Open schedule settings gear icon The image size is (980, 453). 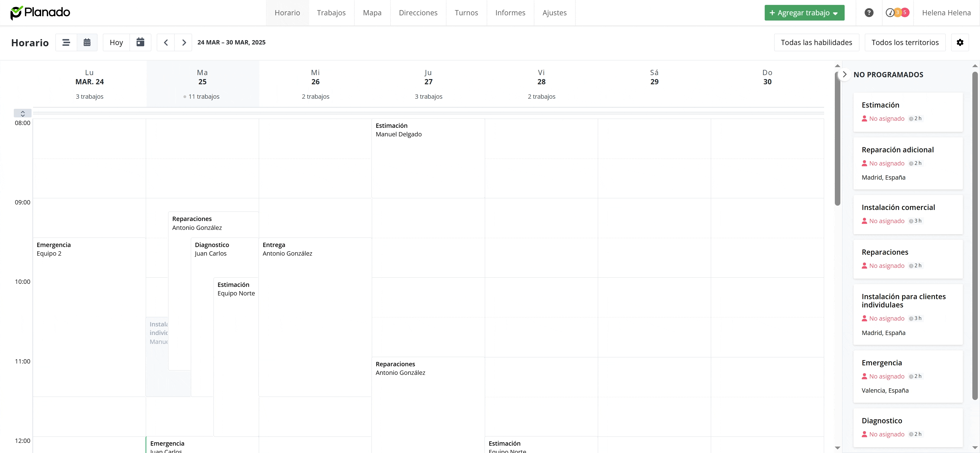pyautogui.click(x=960, y=42)
